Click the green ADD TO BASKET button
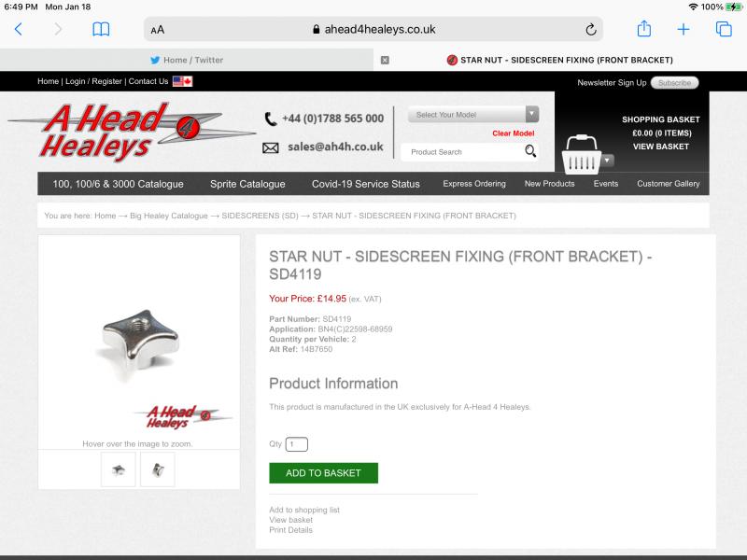Screen dimensions: 747x560 click(323, 473)
